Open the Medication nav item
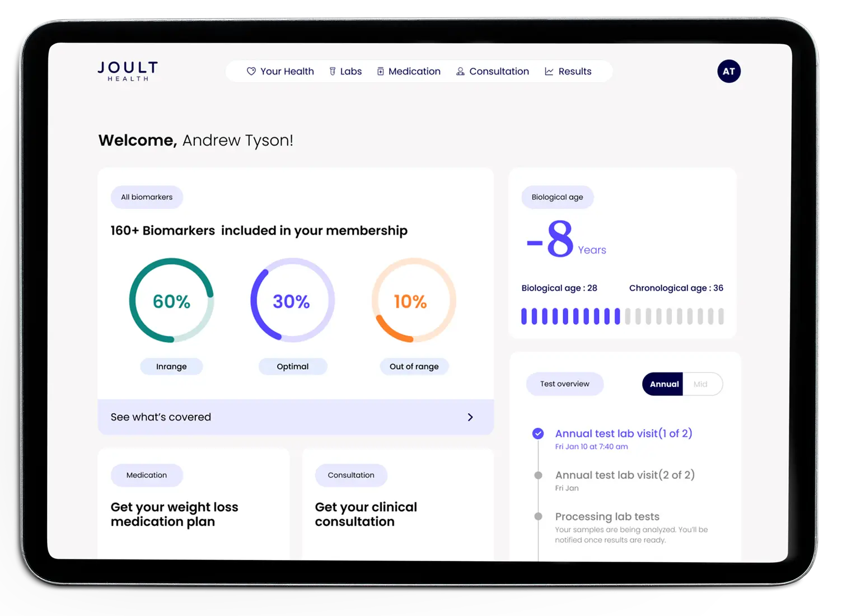The image size is (842, 616). 409,71
